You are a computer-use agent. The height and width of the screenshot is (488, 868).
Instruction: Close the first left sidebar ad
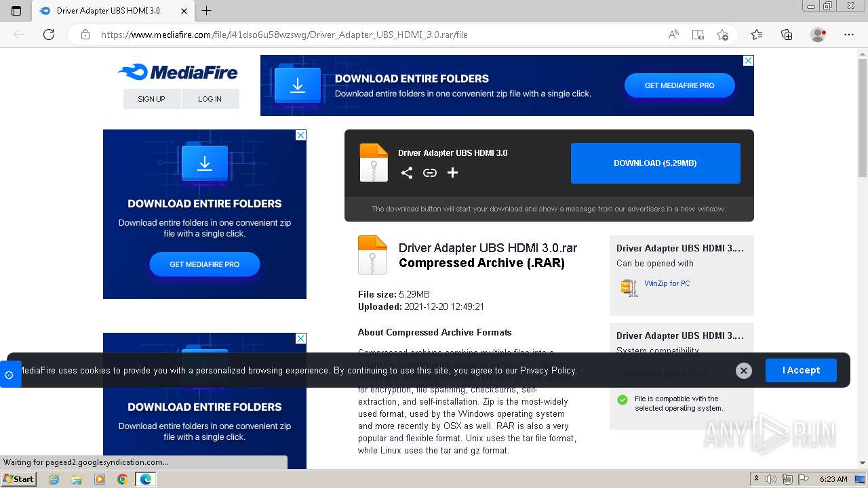300,135
